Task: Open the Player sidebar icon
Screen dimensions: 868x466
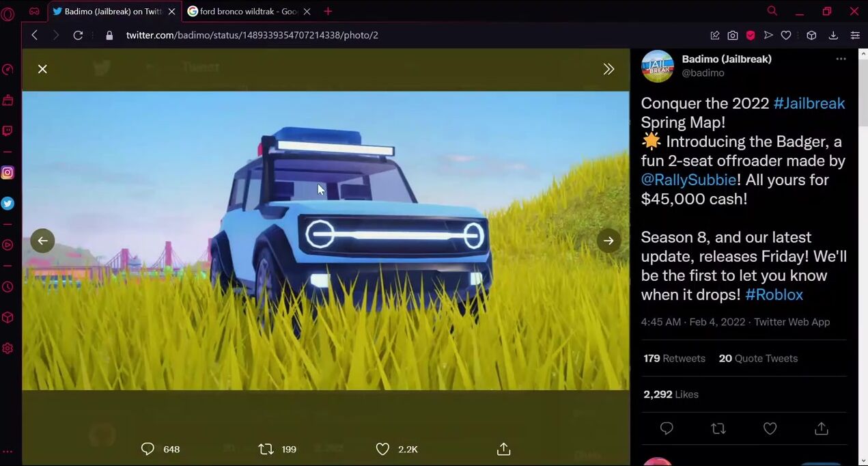Action: [8, 245]
